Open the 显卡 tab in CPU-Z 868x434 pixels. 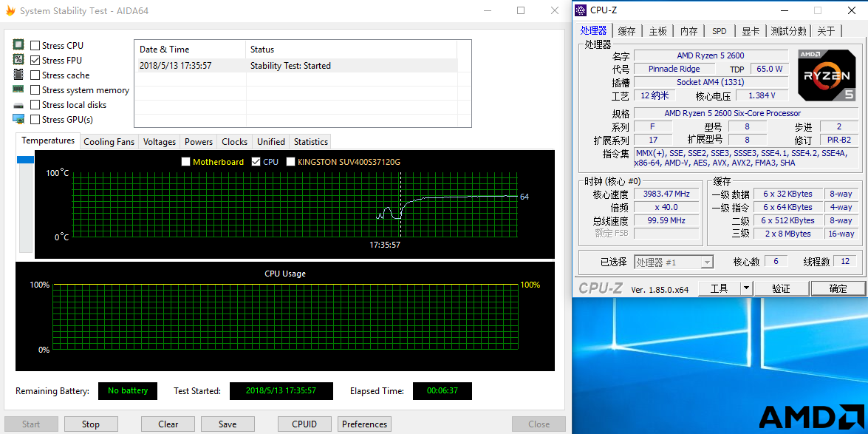click(x=751, y=31)
